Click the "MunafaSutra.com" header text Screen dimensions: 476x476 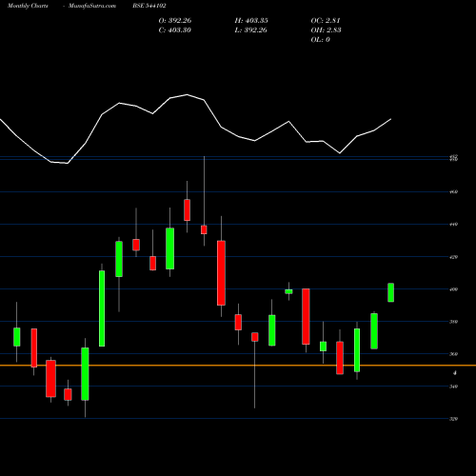tap(92, 6)
